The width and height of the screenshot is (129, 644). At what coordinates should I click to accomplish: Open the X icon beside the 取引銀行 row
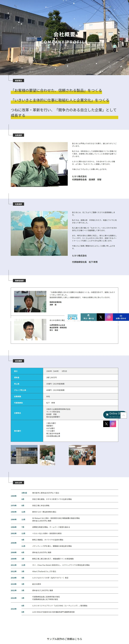pos(106,424)
